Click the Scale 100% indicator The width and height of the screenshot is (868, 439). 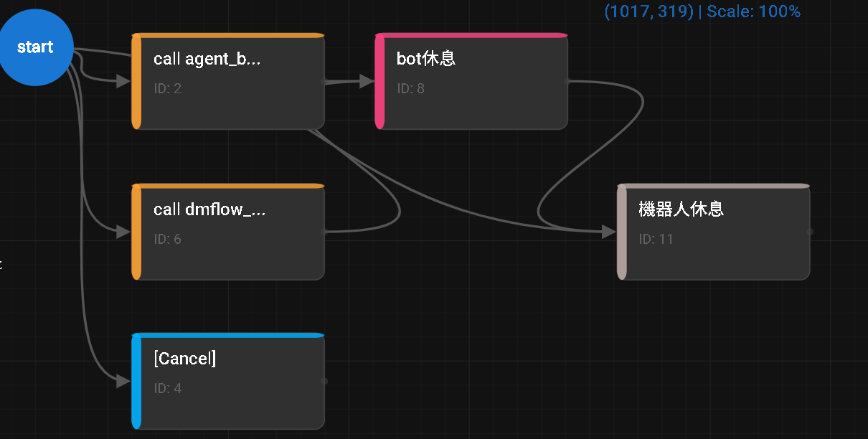pyautogui.click(x=754, y=11)
